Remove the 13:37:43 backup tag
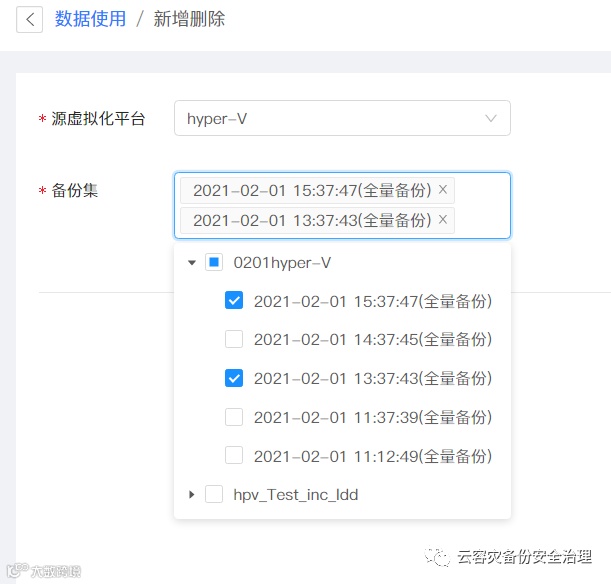 coord(443,220)
